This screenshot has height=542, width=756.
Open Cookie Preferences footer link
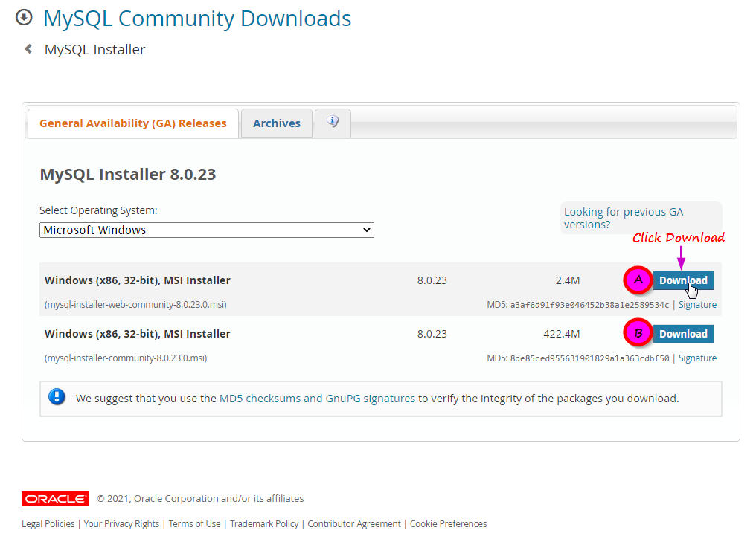coord(449,523)
